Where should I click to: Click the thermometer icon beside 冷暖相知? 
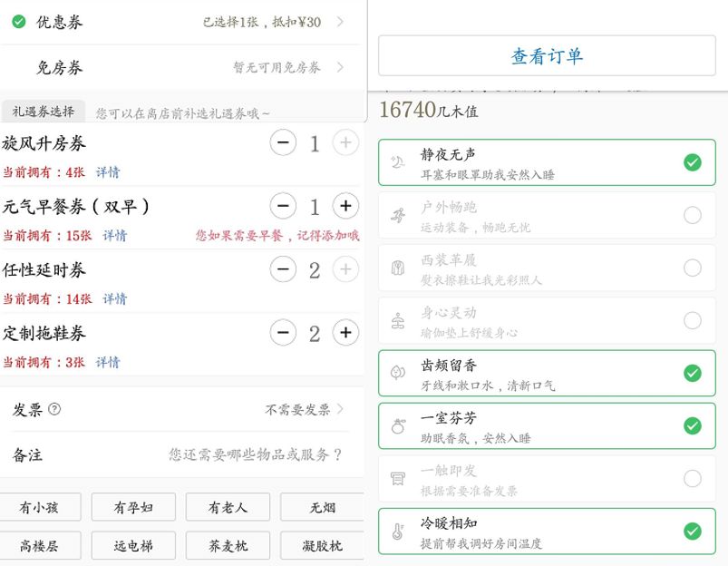pyautogui.click(x=397, y=531)
